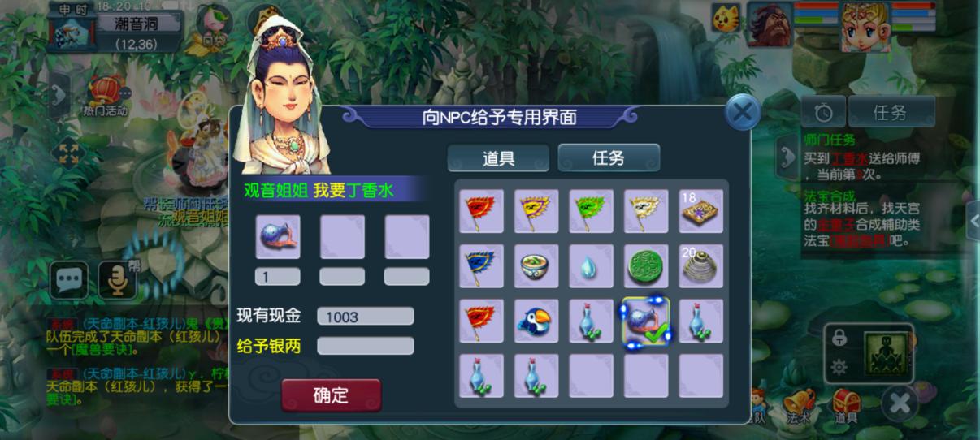The image size is (980, 440).
Task: Confirm with the 确定 button
Action: click(x=331, y=395)
